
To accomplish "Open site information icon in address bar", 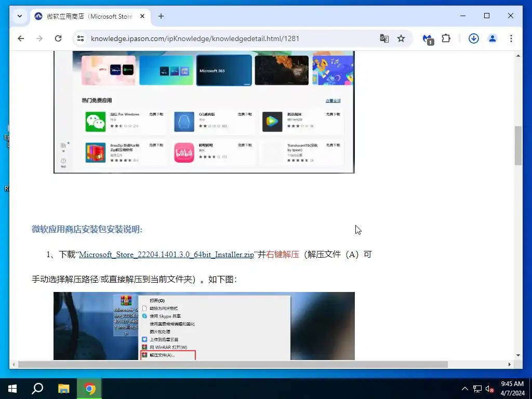I will (x=81, y=38).
